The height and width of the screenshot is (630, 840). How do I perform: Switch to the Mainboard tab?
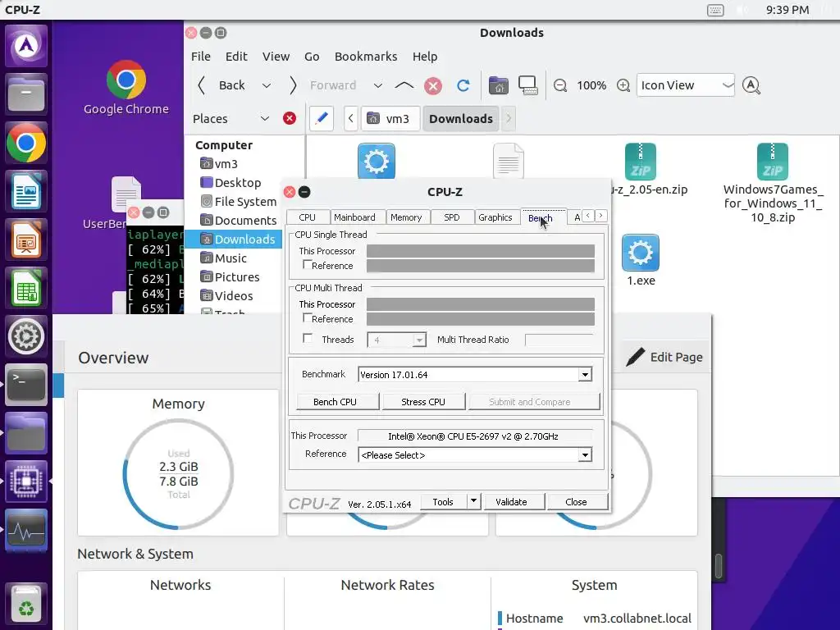point(354,217)
